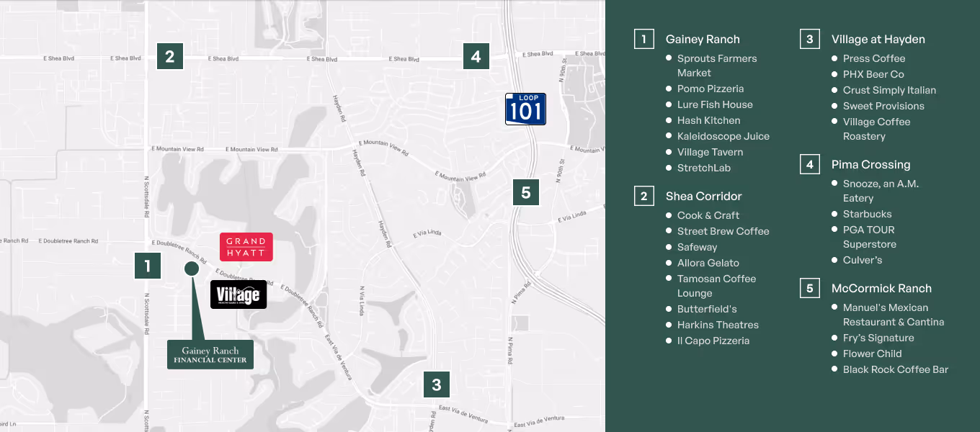The height and width of the screenshot is (432, 980).
Task: Select the Pima Crossing heading
Action: (870, 164)
